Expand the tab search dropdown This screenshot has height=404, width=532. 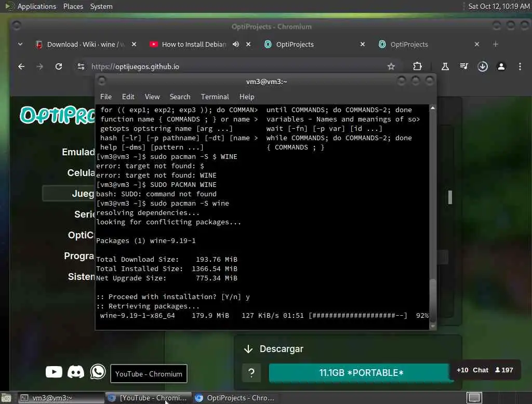[x=20, y=44]
